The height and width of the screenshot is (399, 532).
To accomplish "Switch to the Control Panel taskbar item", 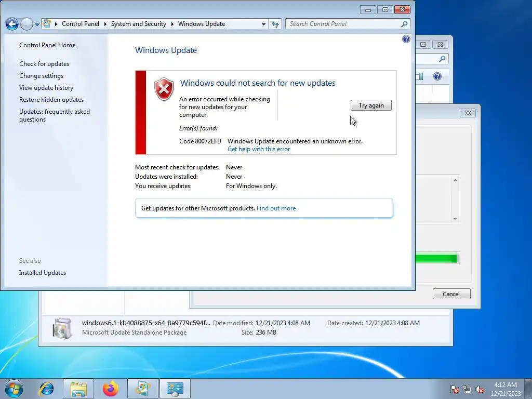I will [x=175, y=389].
